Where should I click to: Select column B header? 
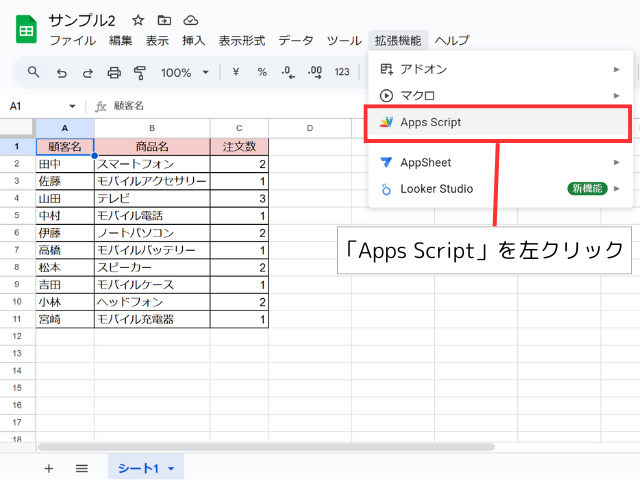pos(152,128)
